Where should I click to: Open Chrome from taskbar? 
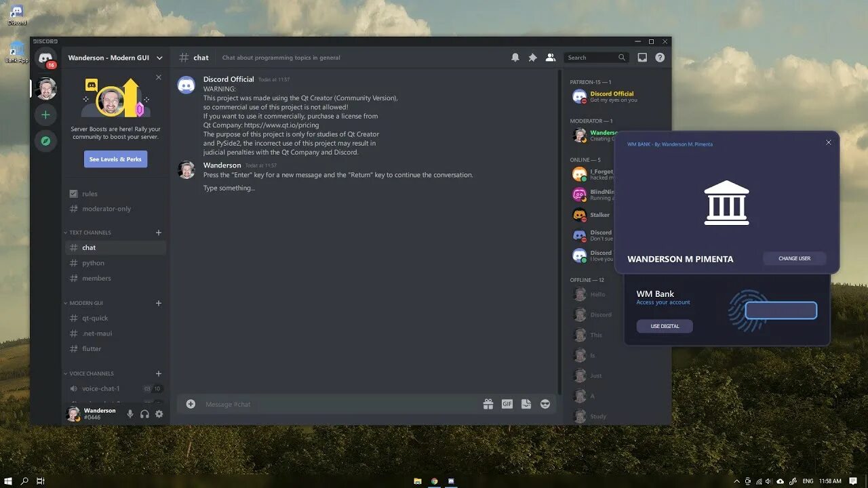coord(435,481)
